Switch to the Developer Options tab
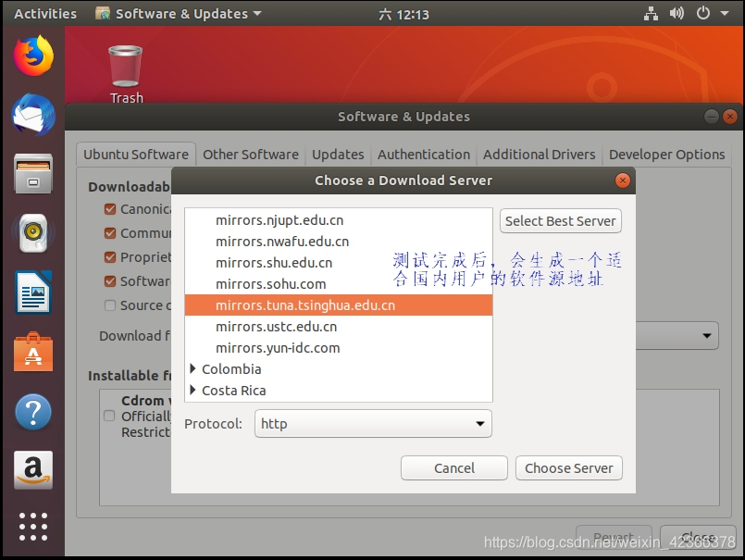 point(666,155)
